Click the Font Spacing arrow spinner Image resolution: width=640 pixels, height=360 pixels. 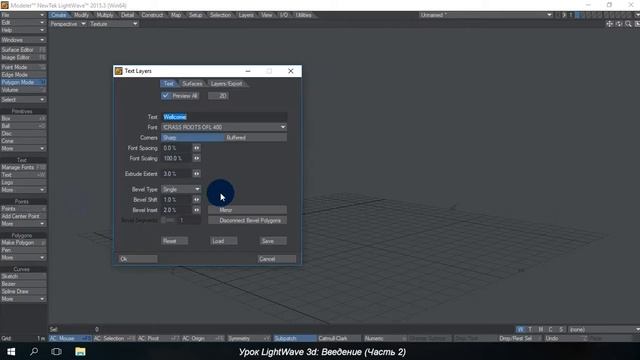(196, 148)
